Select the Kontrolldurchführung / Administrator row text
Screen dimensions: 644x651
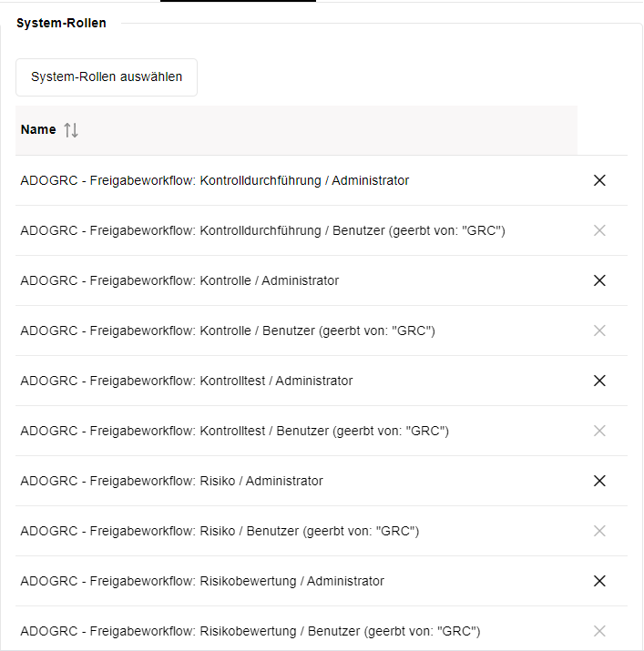[x=215, y=180]
